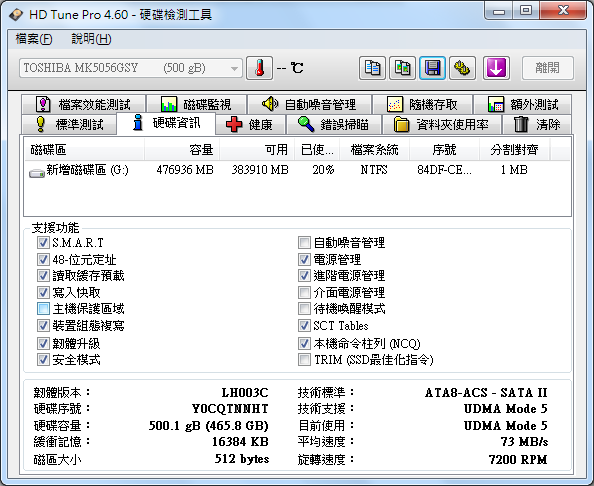Click the ATA8-ACS - SATA II standard value
The image size is (594, 486).
486,393
